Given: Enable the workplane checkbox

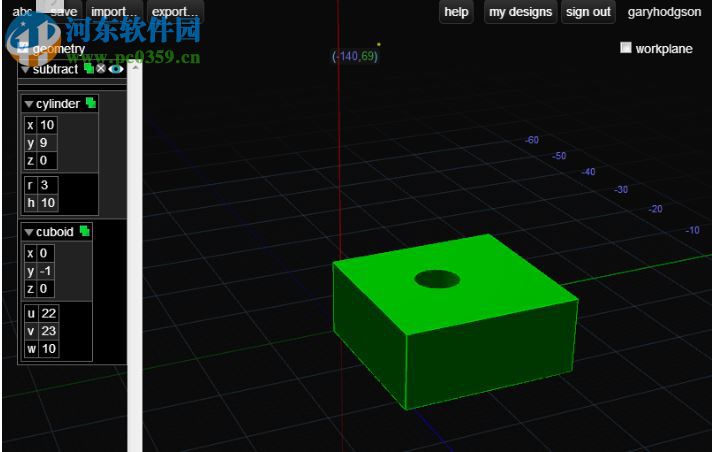Looking at the screenshot, I should click(x=626, y=48).
